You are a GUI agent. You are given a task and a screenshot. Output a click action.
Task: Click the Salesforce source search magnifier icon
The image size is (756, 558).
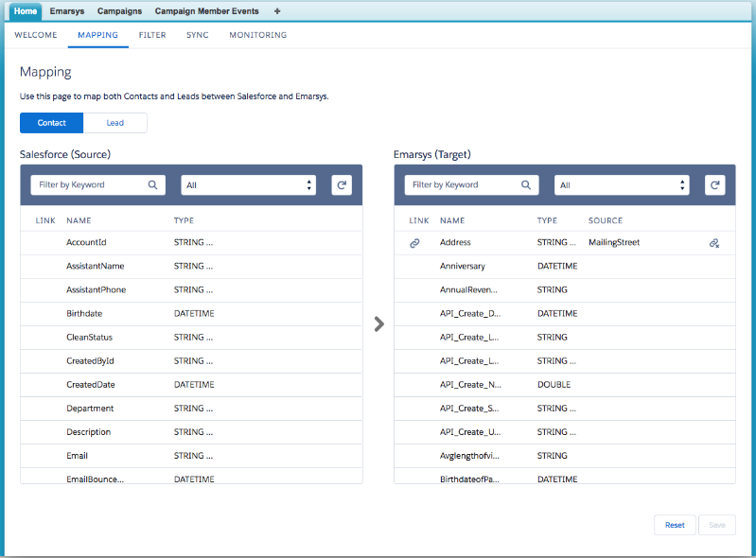click(152, 185)
